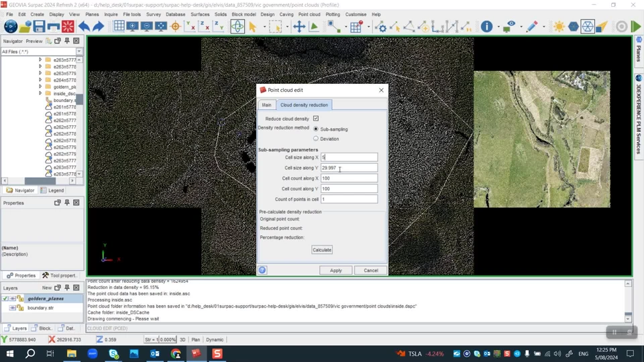
Task: Open the All Files filter dropdown
Action: (x=79, y=52)
